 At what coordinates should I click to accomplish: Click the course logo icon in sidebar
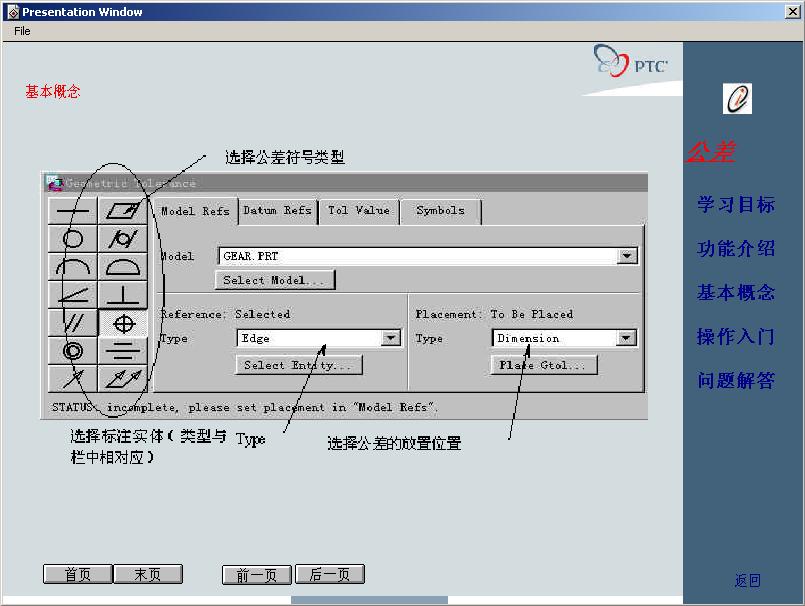click(x=737, y=99)
